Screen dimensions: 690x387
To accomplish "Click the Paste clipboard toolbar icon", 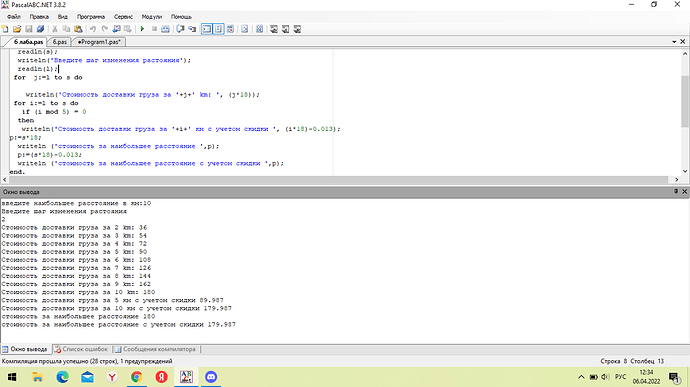I will [78, 29].
